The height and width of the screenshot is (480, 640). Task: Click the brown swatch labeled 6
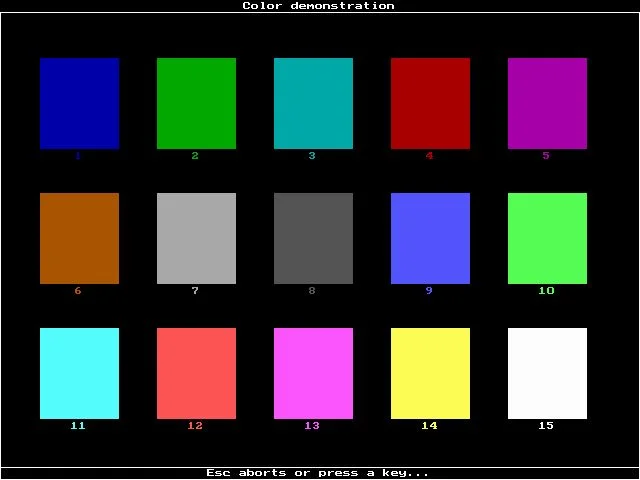(80, 238)
